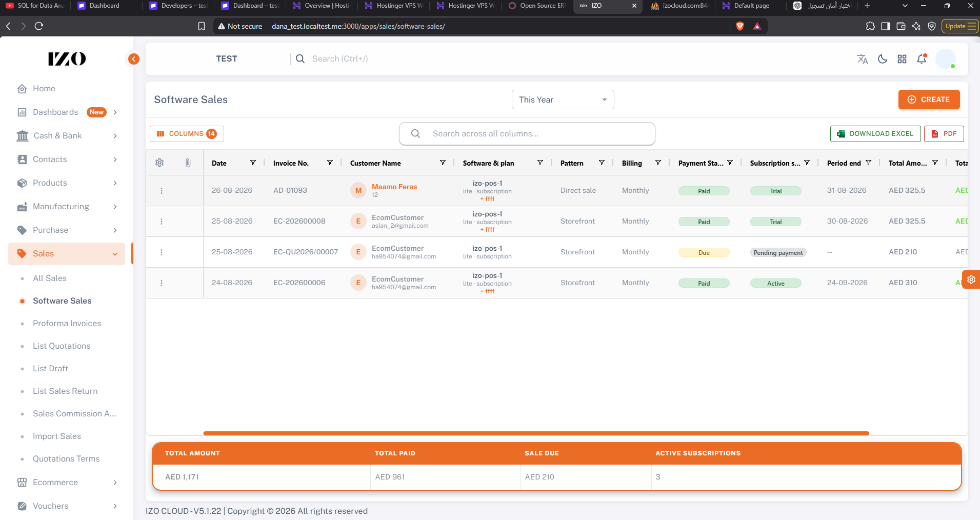Open the user profile avatar
Image resolution: width=980 pixels, height=520 pixels.
click(946, 59)
